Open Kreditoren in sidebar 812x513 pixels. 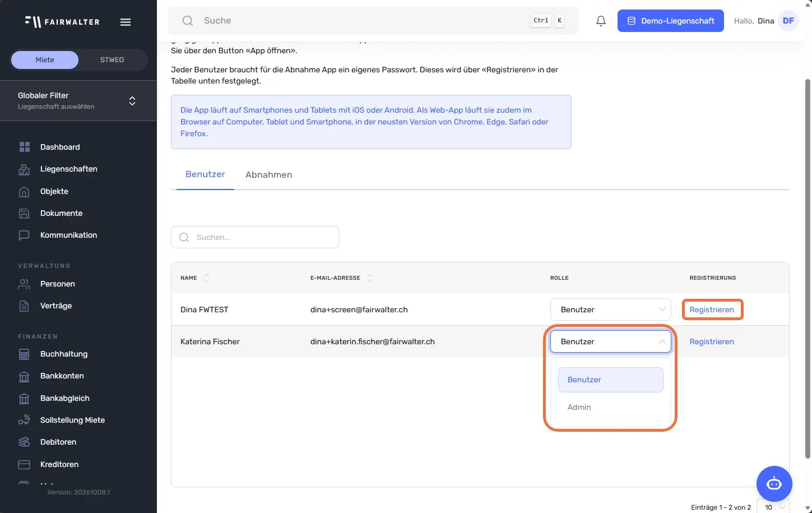pyautogui.click(x=59, y=464)
